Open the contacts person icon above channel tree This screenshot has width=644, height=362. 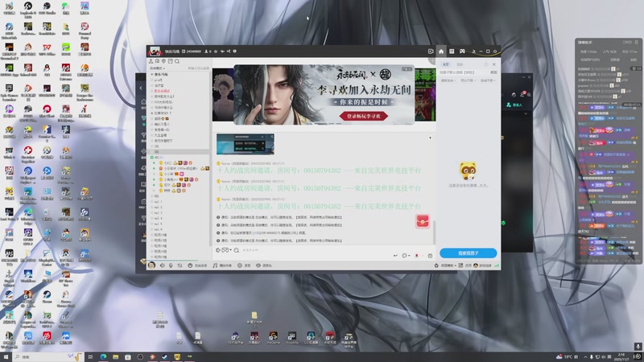(x=151, y=61)
